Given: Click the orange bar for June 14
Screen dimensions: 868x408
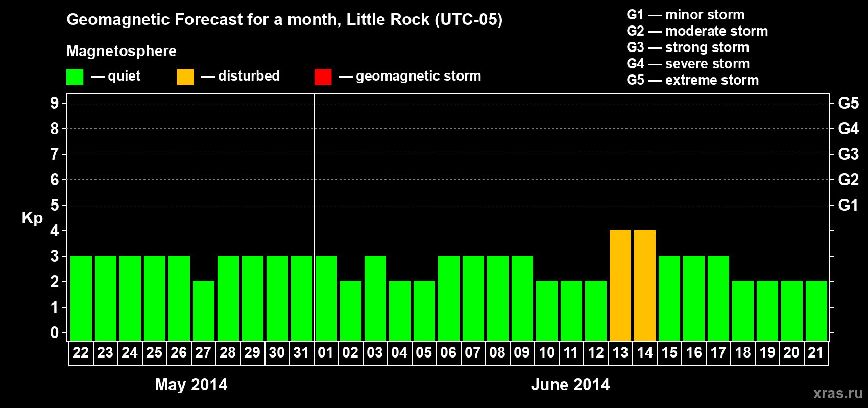Looking at the screenshot, I should [x=645, y=285].
